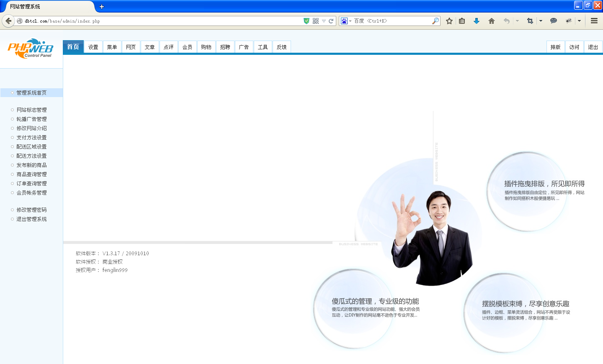
Task: Open 网站标志管理 in sidebar
Action: coord(31,110)
